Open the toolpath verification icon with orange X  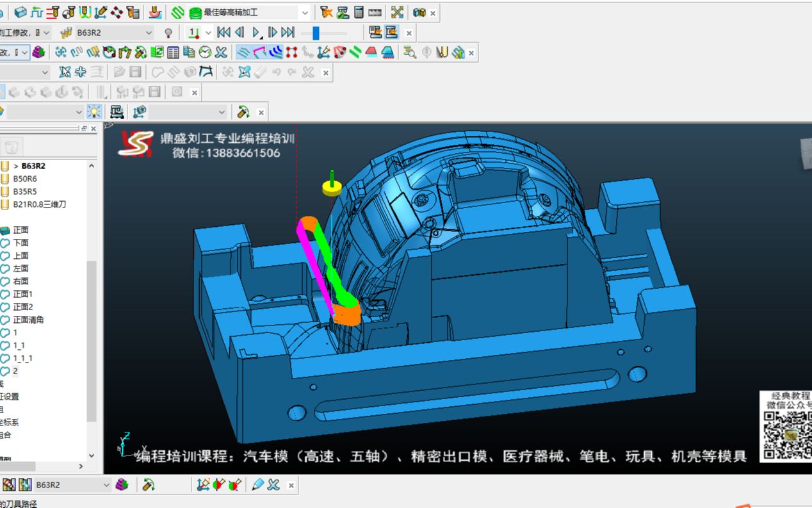(x=326, y=12)
